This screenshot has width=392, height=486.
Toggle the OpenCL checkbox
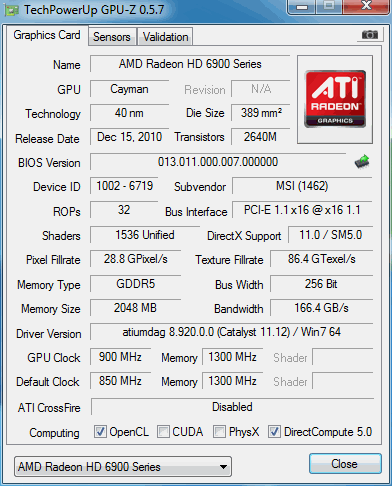coord(100,431)
